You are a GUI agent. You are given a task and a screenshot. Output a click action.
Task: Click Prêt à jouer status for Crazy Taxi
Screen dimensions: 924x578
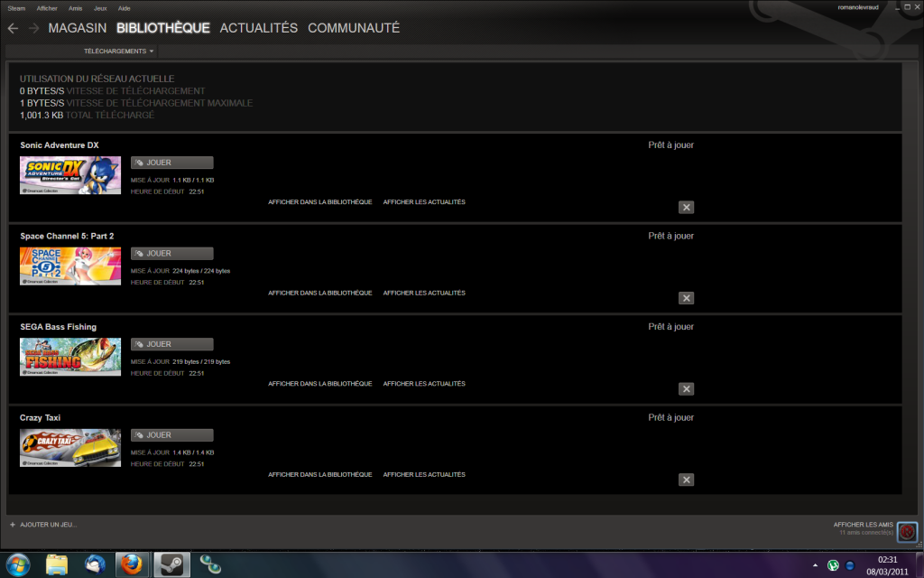670,417
